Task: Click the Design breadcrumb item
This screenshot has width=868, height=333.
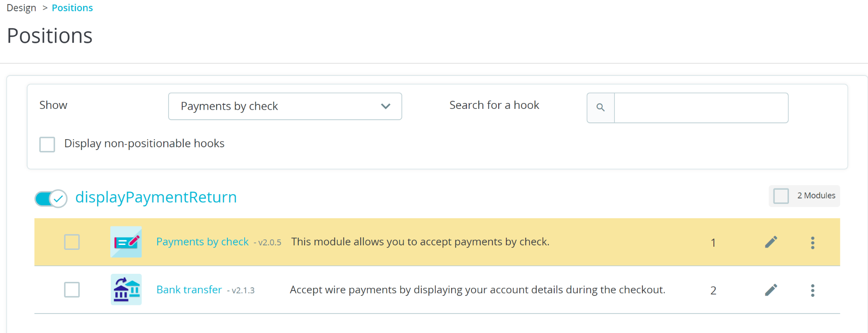Action: (x=21, y=8)
